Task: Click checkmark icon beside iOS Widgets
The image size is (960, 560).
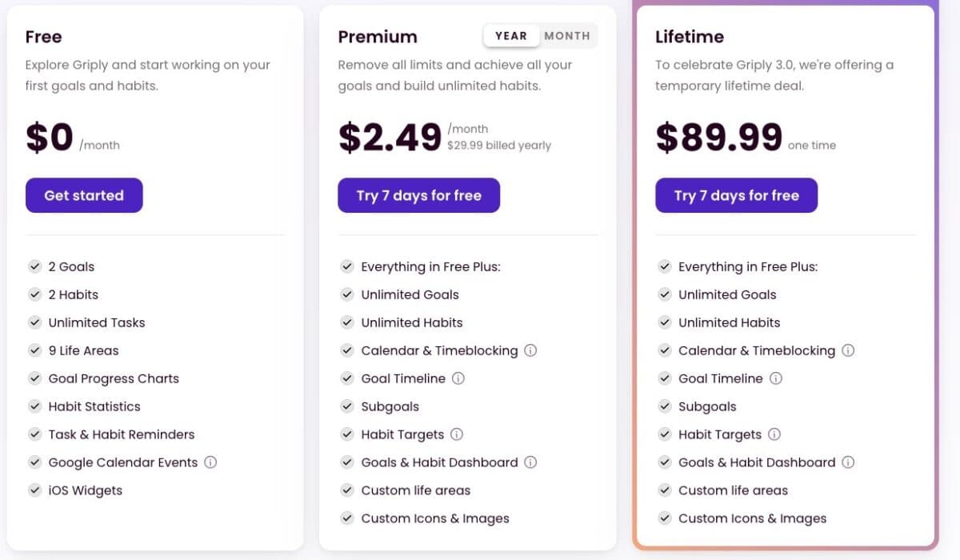Action: [x=34, y=490]
